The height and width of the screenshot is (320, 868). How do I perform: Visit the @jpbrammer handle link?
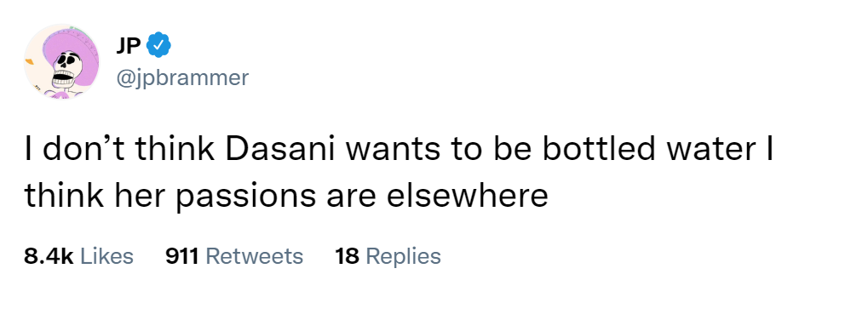pos(182,78)
